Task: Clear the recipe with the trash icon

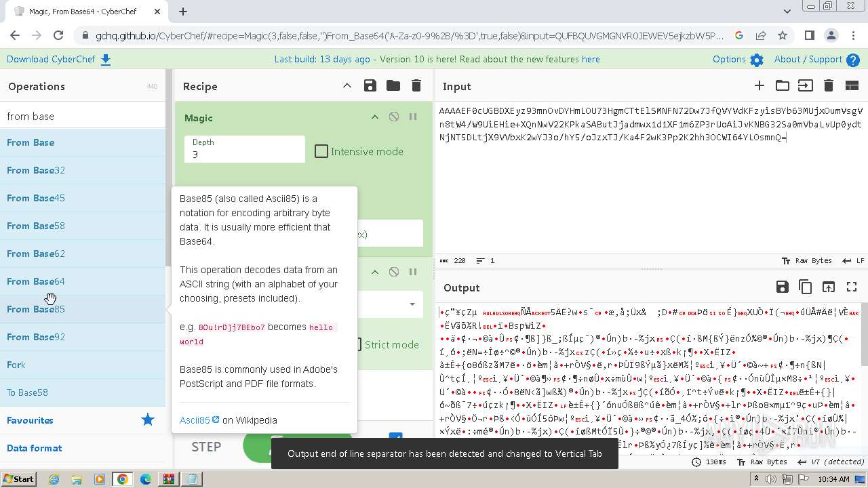Action: click(x=416, y=85)
